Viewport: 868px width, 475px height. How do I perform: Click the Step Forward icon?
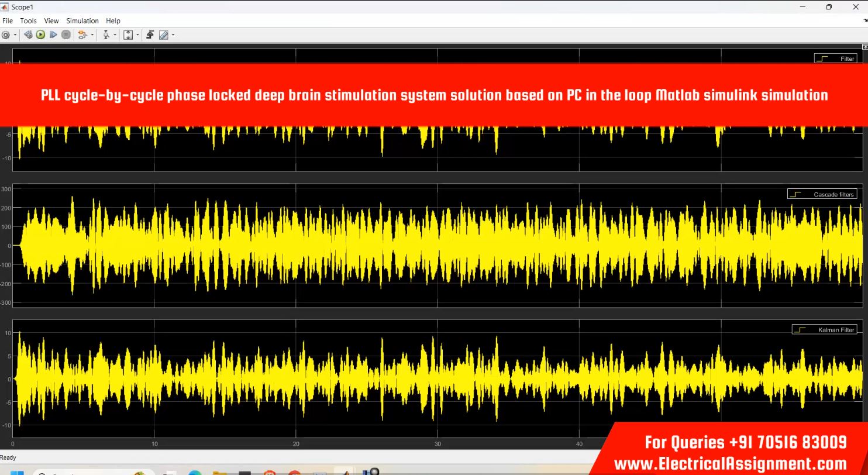pos(53,35)
